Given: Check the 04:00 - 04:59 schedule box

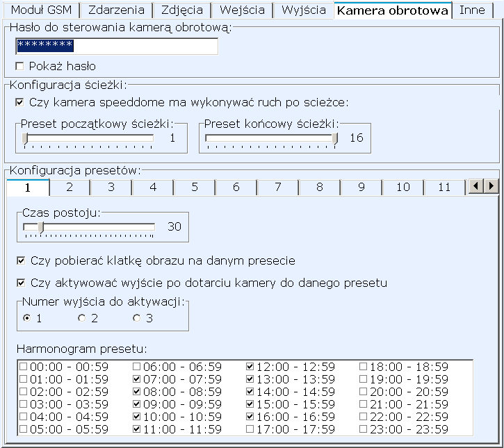Looking at the screenshot, I should [23, 417].
